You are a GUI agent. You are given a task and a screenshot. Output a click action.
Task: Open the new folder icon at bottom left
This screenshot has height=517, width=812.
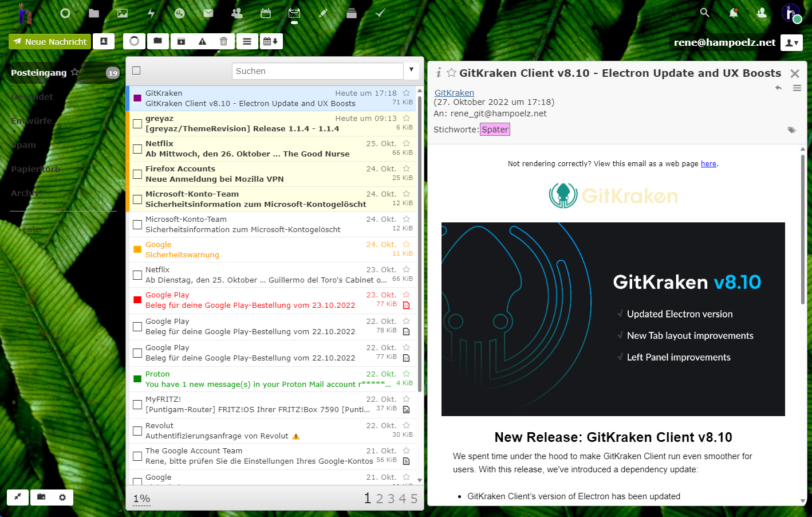[x=41, y=497]
